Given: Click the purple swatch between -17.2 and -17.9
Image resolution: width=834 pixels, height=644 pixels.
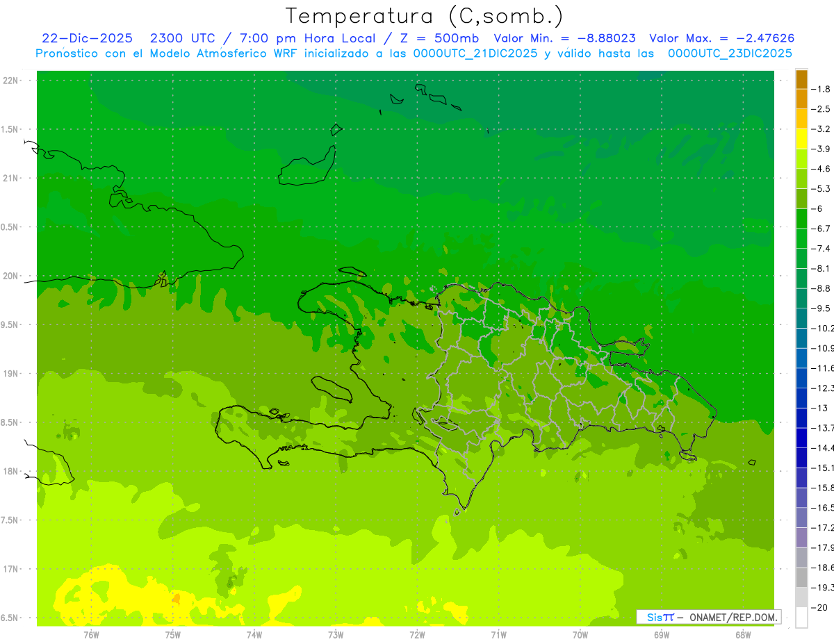Looking at the screenshot, I should point(801,538).
